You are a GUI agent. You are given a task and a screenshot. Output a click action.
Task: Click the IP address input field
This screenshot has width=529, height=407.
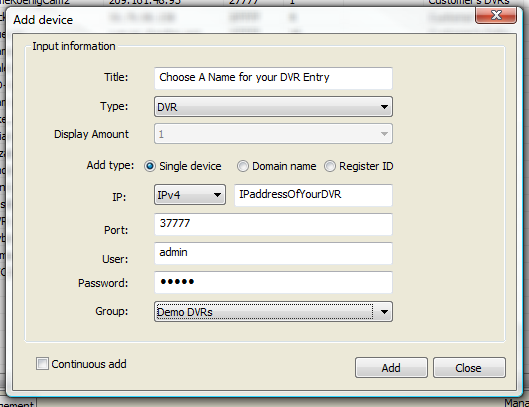click(313, 195)
